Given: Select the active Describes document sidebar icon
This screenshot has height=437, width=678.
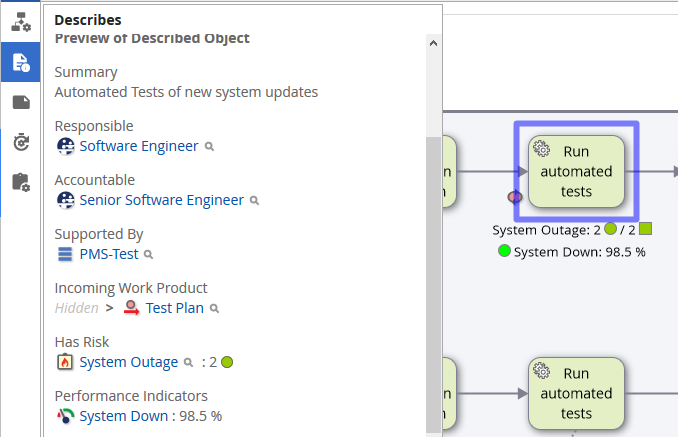Looking at the screenshot, I should pyautogui.click(x=21, y=62).
